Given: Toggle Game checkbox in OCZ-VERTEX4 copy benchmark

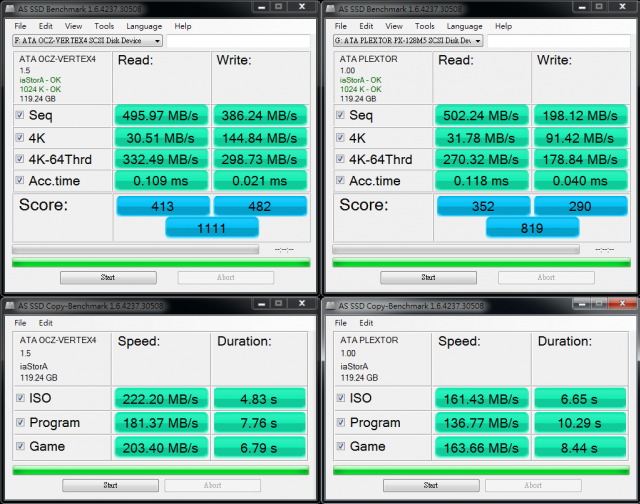Looking at the screenshot, I should coord(20,446).
